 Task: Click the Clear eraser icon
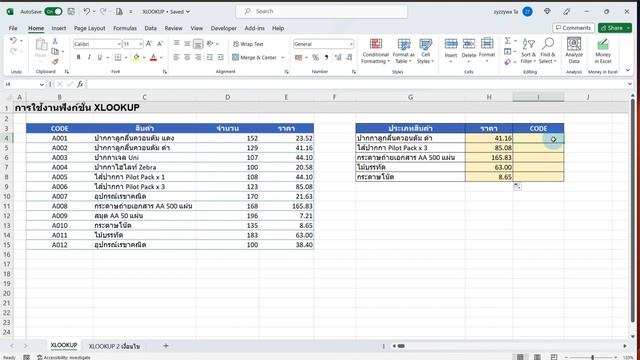(507, 62)
